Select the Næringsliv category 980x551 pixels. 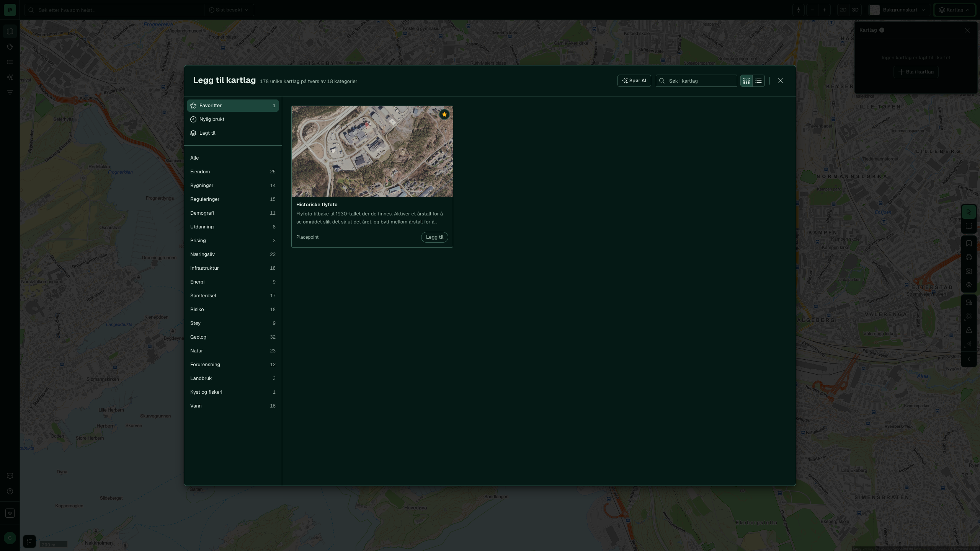coord(233,254)
